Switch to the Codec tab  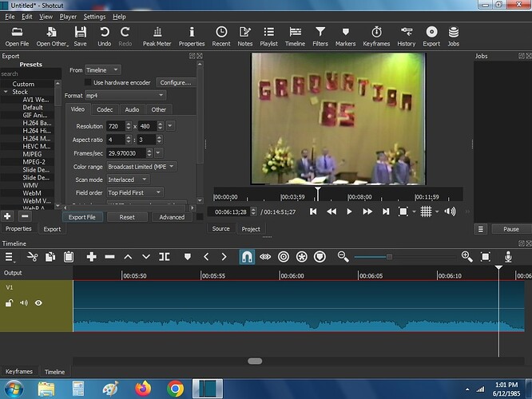point(105,109)
